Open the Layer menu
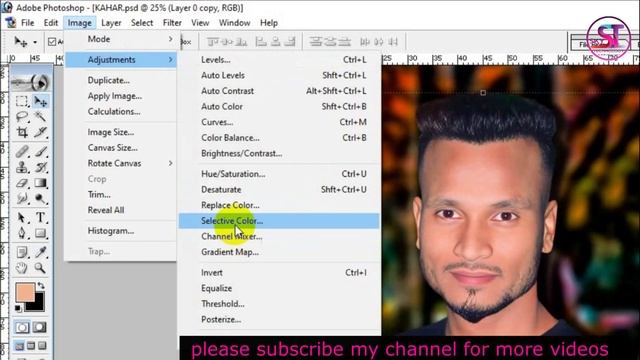The height and width of the screenshot is (360, 640). click(111, 23)
